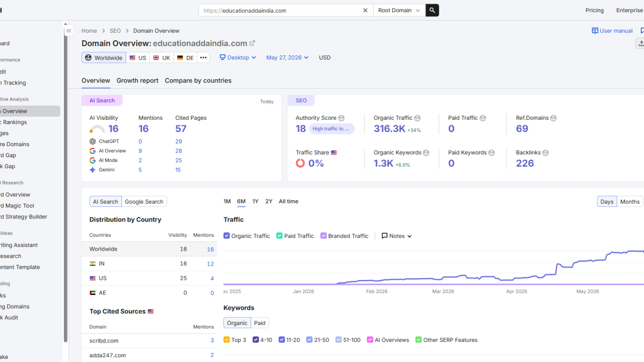This screenshot has height=362, width=644.
Task: Click the US flag beside Traffic Share
Action: [334, 153]
